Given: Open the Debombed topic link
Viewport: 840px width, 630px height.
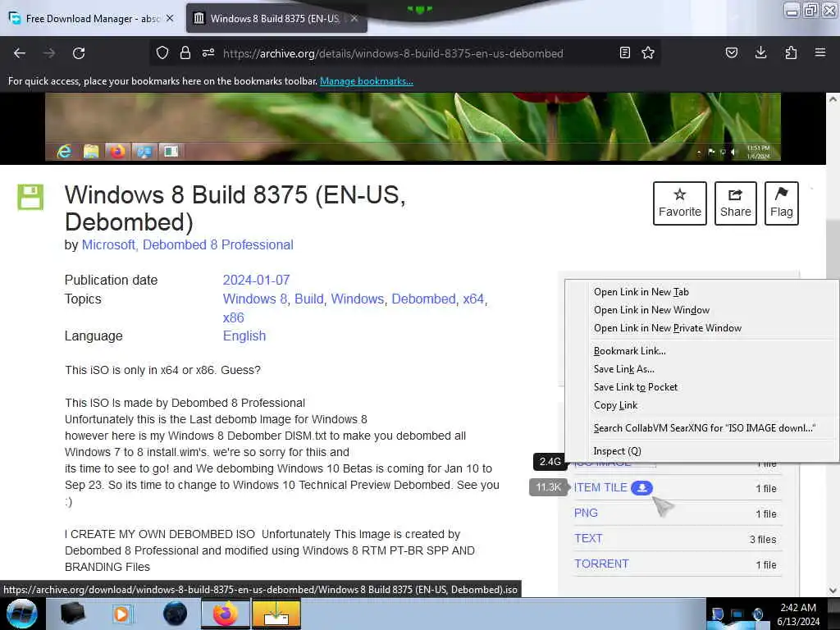Looking at the screenshot, I should pyautogui.click(x=424, y=299).
